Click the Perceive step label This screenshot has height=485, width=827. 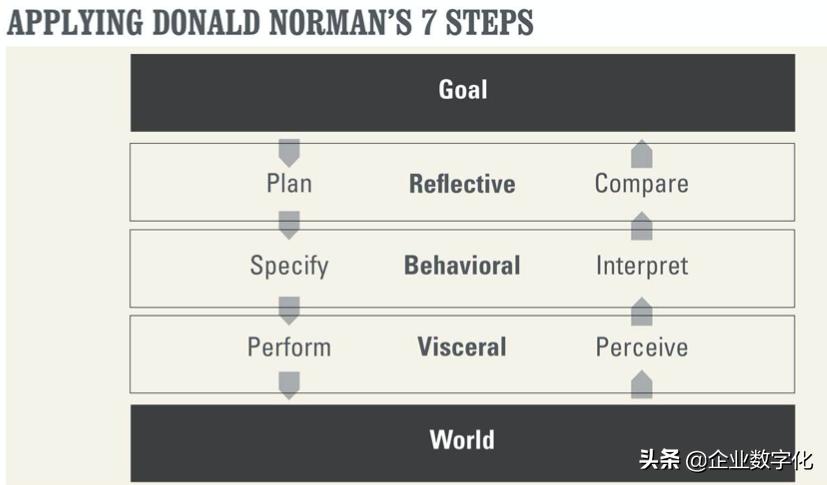click(641, 348)
